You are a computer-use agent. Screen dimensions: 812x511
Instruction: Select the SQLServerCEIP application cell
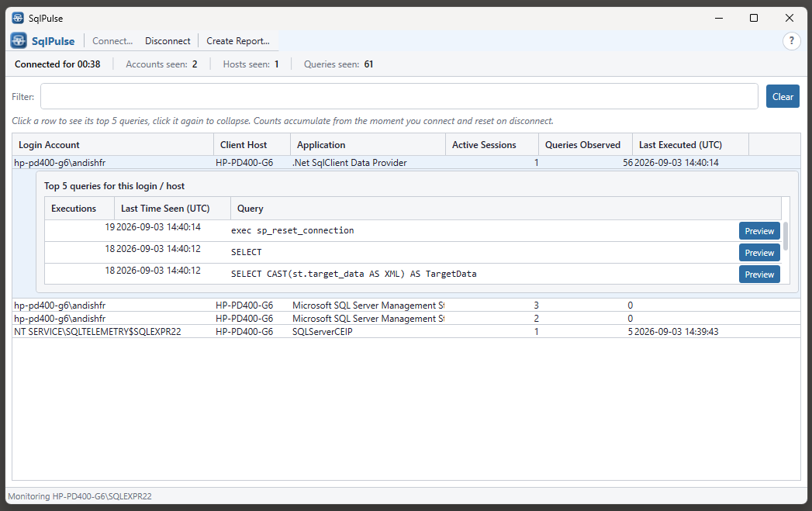(322, 331)
